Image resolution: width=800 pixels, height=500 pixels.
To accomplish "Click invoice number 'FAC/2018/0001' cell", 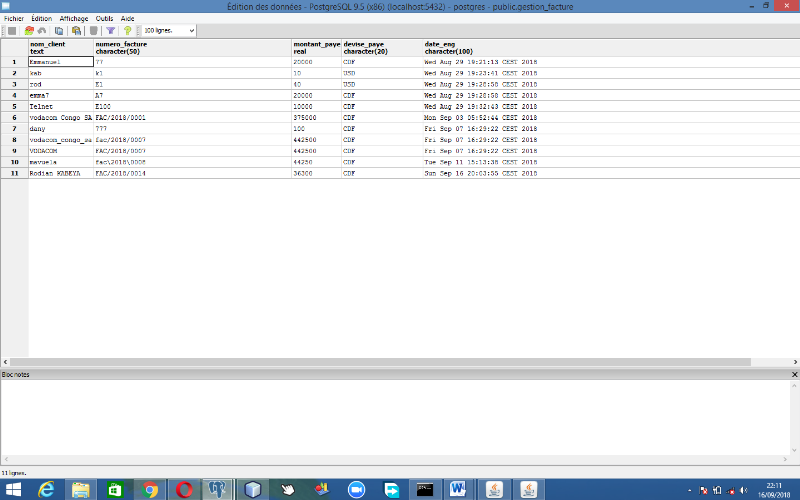I will click(193, 117).
